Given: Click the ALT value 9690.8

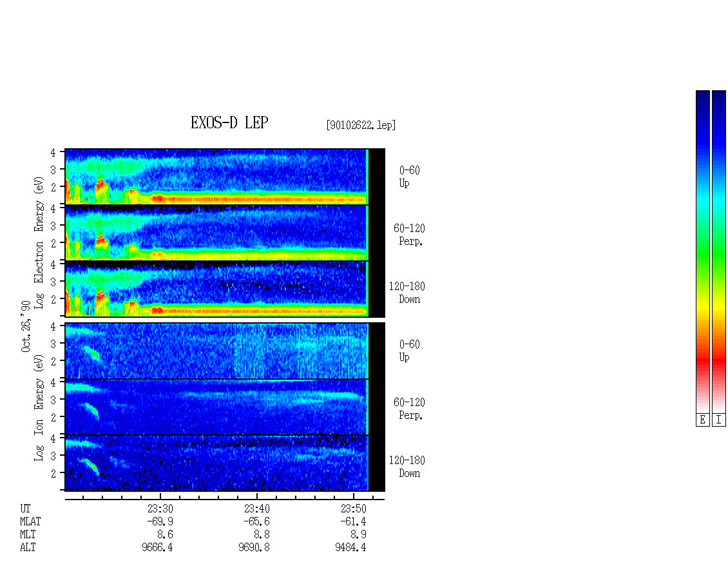Looking at the screenshot, I should click(254, 548).
